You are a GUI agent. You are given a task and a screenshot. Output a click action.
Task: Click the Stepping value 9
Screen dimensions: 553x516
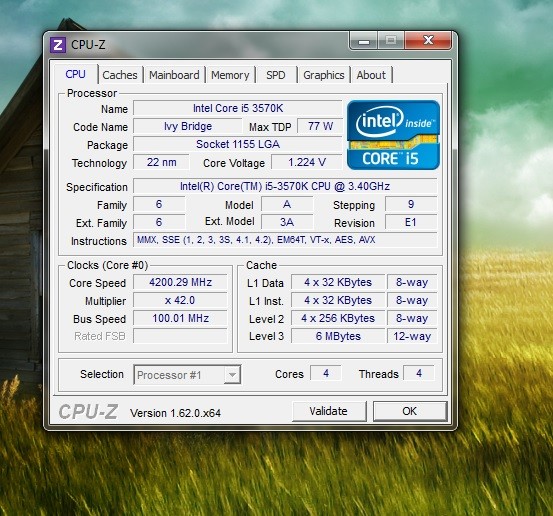tap(411, 204)
